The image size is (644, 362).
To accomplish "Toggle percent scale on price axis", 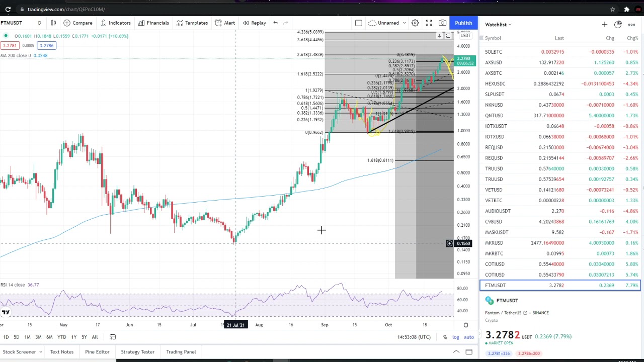I will [445, 337].
